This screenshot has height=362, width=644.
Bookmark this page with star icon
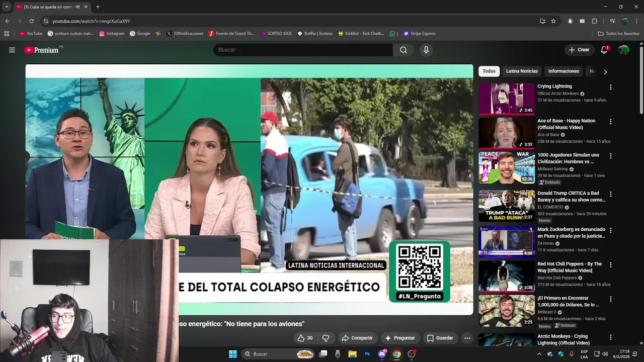click(553, 21)
